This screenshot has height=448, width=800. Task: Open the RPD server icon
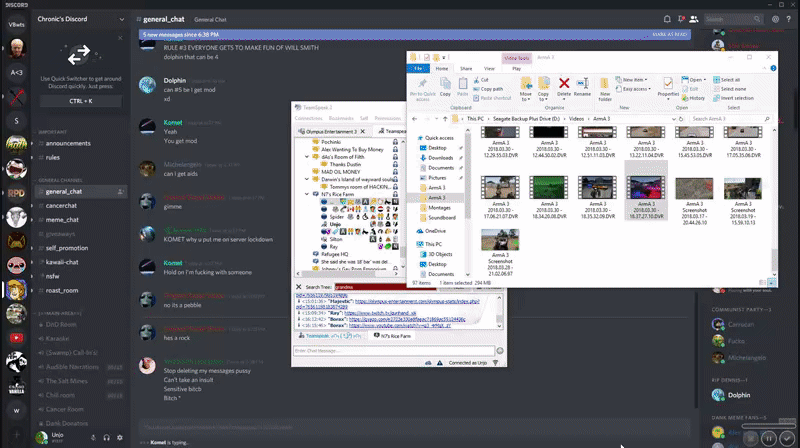point(16,193)
